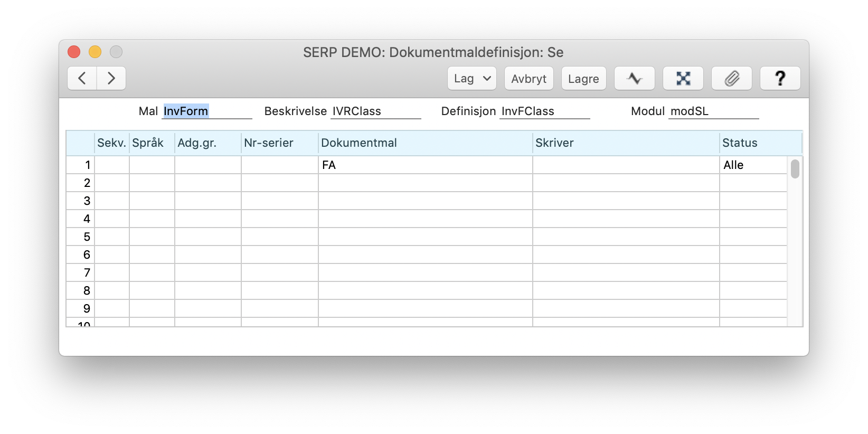The image size is (868, 434).
Task: Go to the previous record arrow
Action: 82,78
